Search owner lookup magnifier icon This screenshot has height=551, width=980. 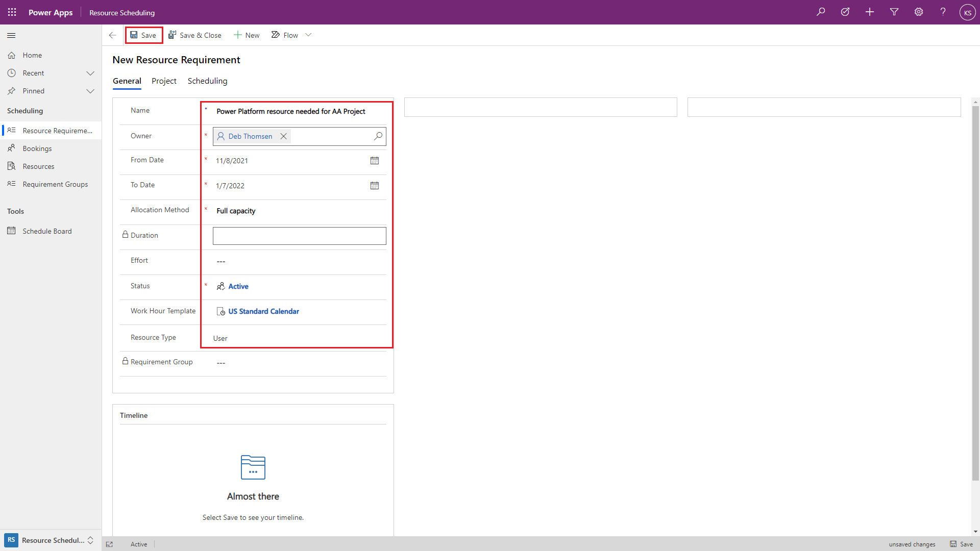coord(378,136)
